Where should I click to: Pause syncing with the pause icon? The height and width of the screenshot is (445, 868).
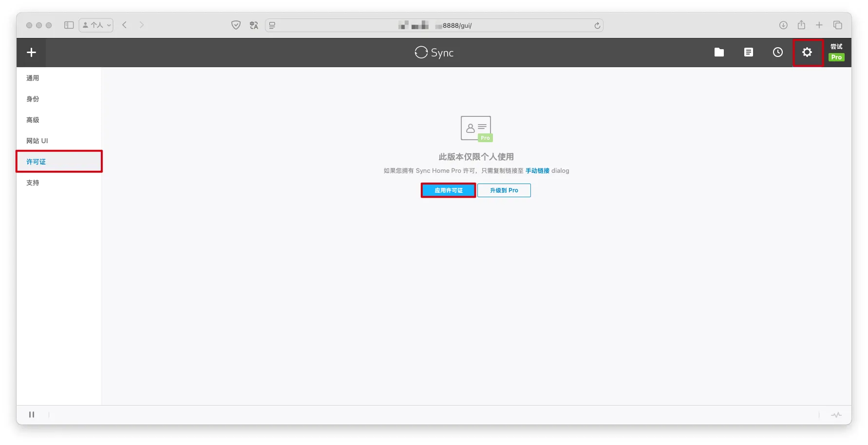click(32, 415)
